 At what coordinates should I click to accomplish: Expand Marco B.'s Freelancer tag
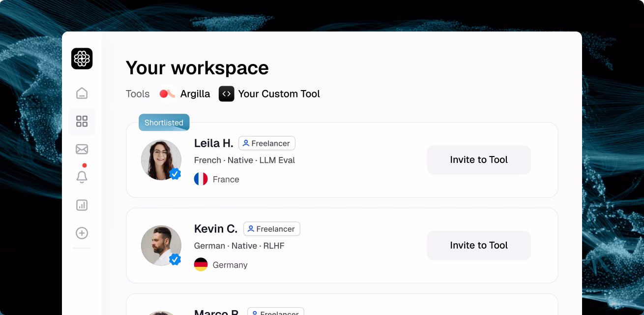point(275,313)
